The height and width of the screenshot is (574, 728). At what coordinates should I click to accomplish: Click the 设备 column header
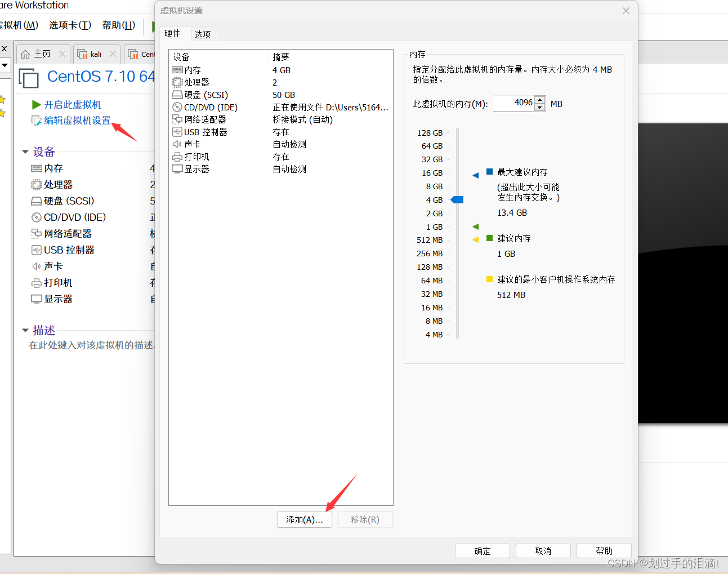pos(218,57)
